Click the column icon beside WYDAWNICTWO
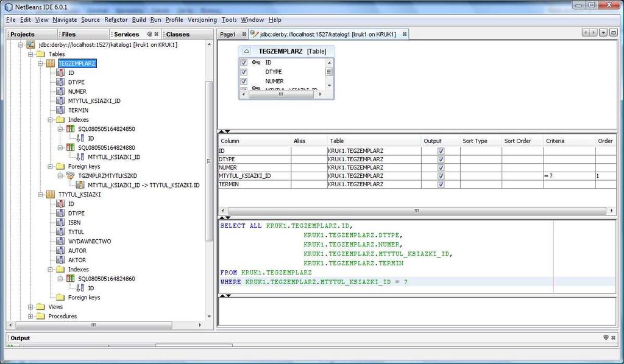This screenshot has width=624, height=364. pyautogui.click(x=60, y=241)
